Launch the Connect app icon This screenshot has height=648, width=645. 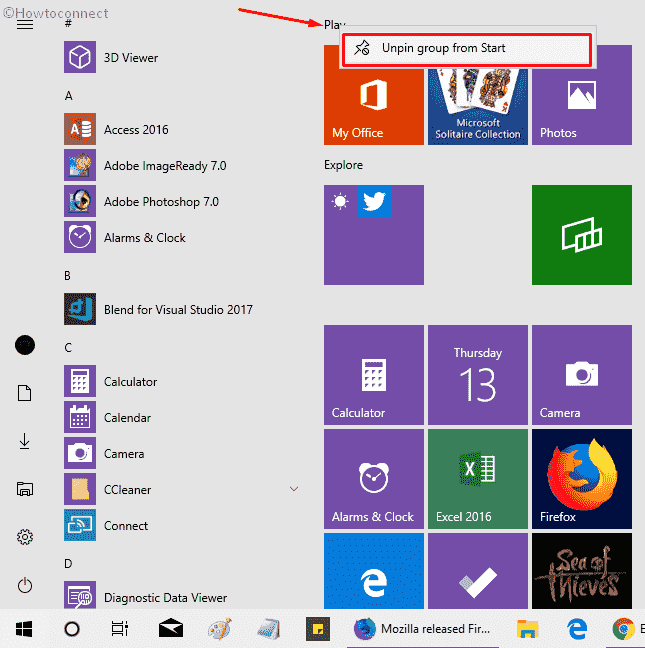tap(80, 525)
